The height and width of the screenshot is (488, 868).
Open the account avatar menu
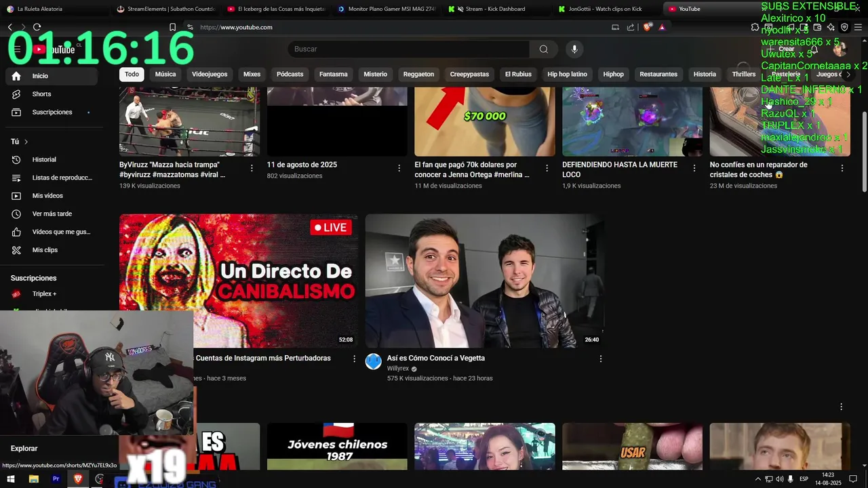840,49
